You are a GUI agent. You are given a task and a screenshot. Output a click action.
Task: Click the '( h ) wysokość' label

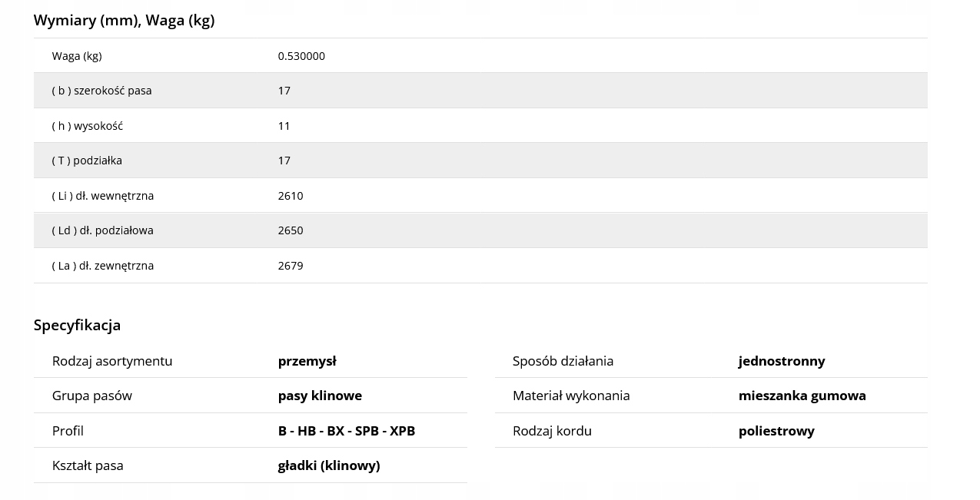click(88, 126)
